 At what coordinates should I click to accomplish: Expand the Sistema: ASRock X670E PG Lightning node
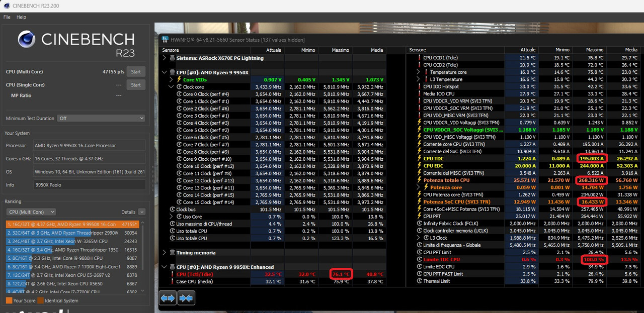coord(164,58)
